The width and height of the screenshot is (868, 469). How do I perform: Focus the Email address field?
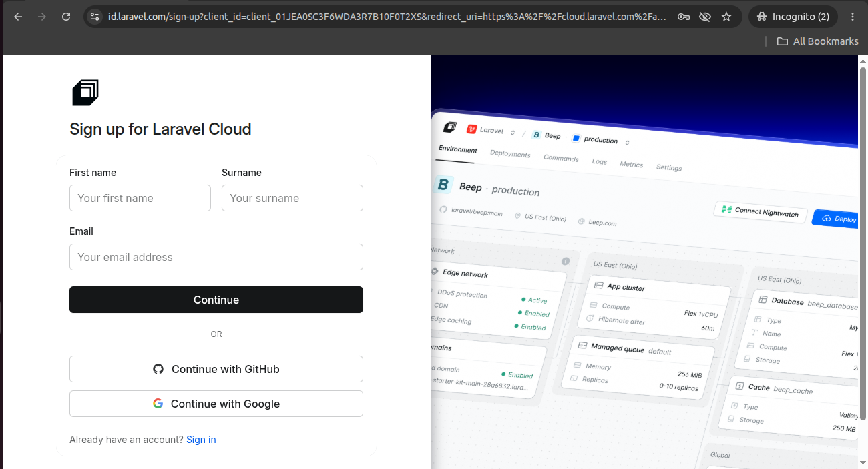click(216, 257)
